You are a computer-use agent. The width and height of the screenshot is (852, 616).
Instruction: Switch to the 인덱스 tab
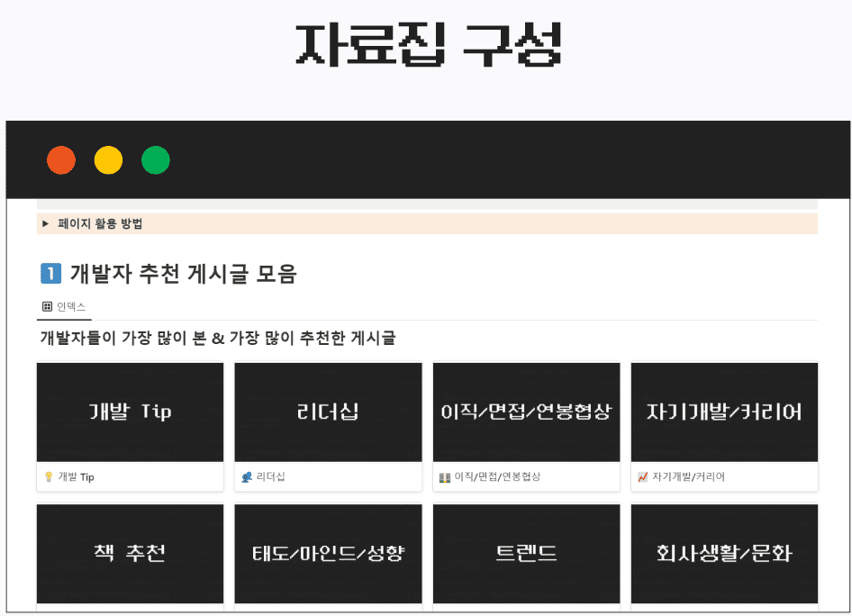(63, 306)
